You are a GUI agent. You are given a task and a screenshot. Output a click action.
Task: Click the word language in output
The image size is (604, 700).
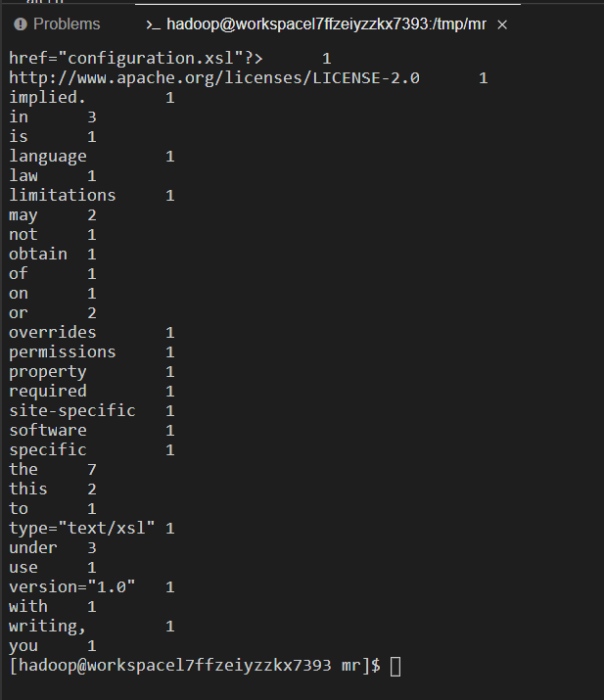(x=48, y=157)
